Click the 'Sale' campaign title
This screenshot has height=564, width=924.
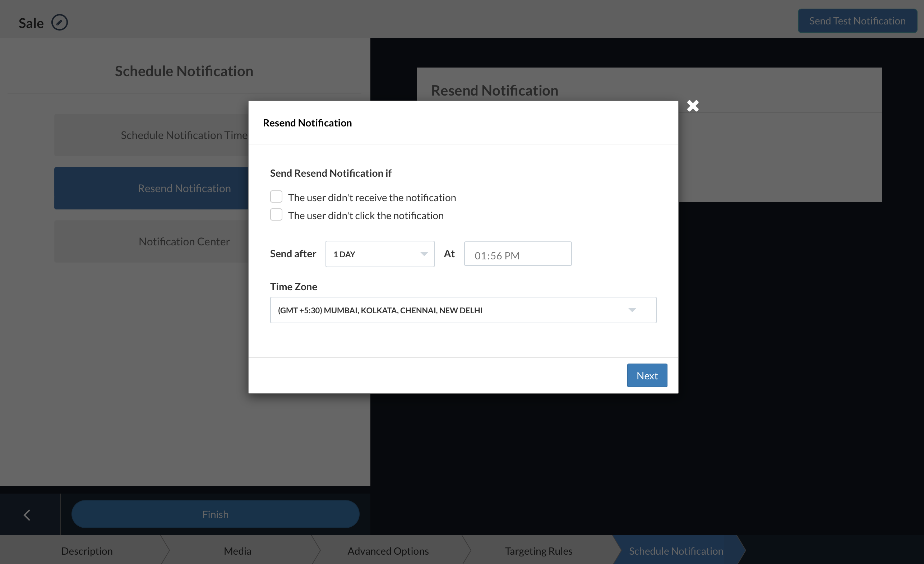coord(31,23)
